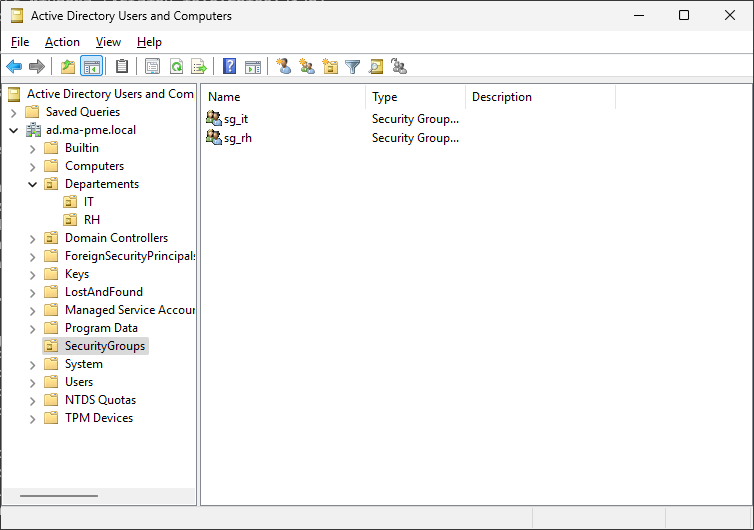Open the File menu
The height and width of the screenshot is (530, 754).
20,42
